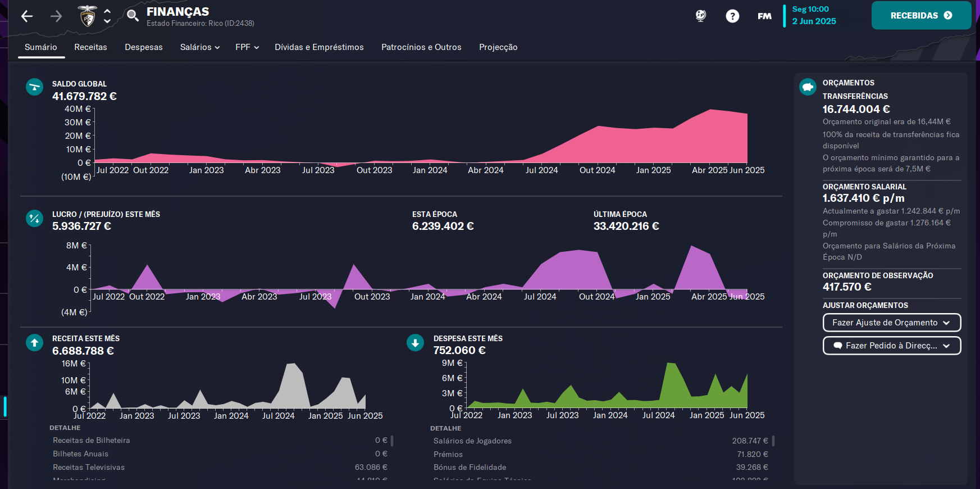This screenshot has width=980, height=489.
Task: Click the club switcher up-down chevrons
Action: (x=107, y=16)
